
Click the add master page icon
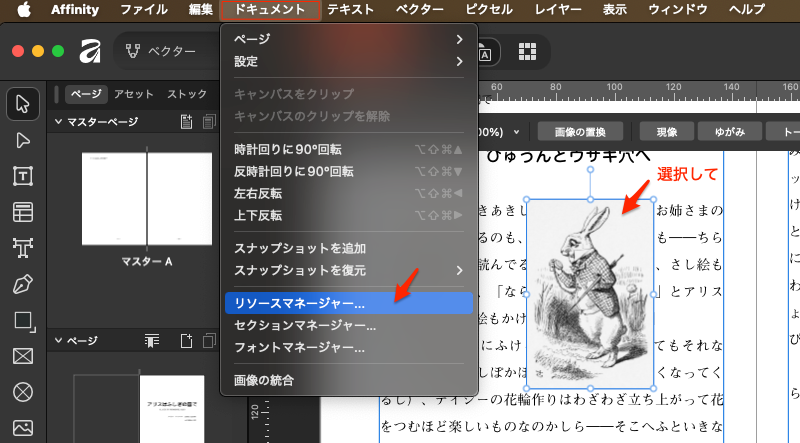[x=186, y=122]
